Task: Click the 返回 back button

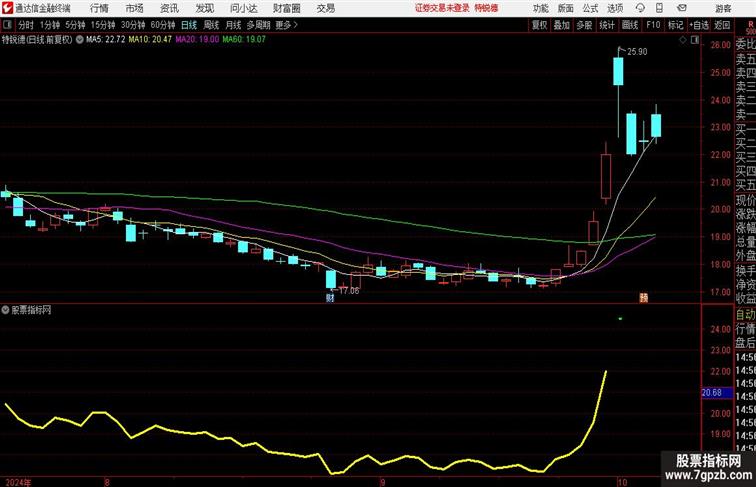Action: pos(722,25)
